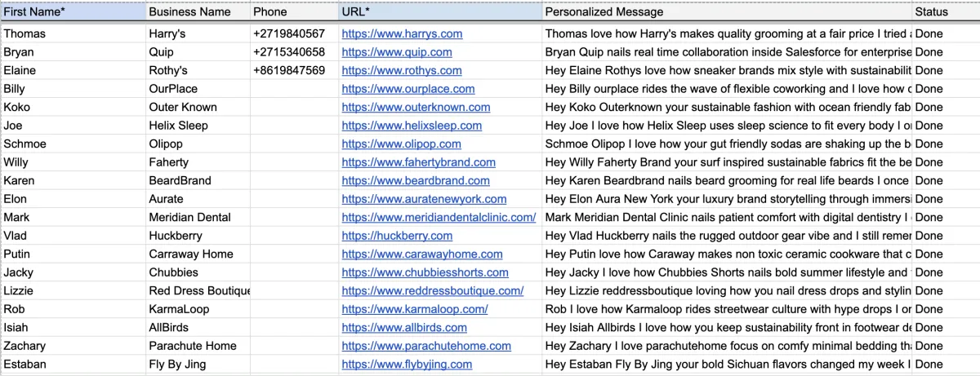Select the Done status in Thomas's row

point(946,33)
